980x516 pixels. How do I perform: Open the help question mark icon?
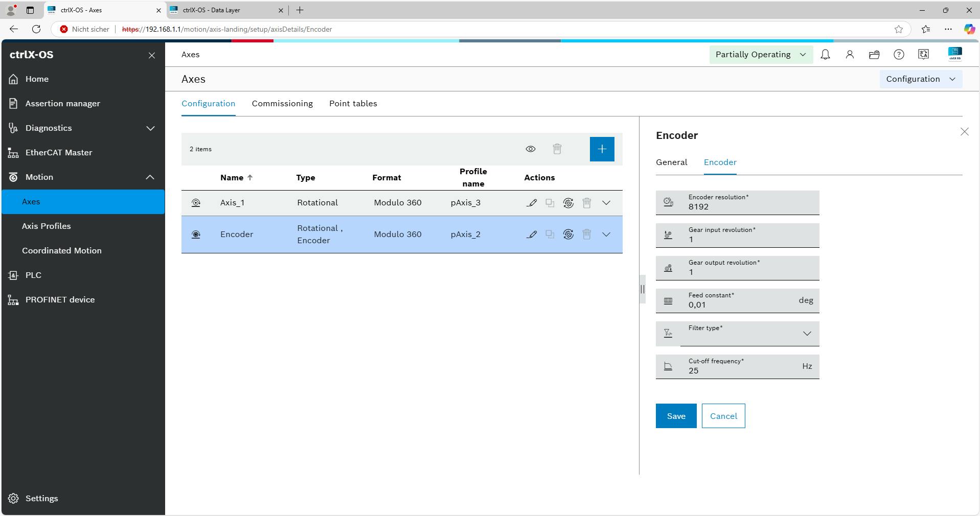[x=899, y=55]
